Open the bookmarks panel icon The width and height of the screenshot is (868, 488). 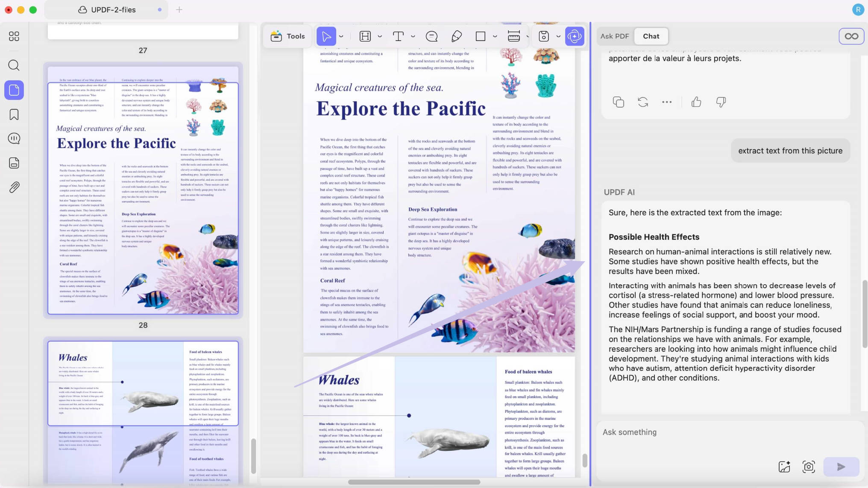pos(14,114)
